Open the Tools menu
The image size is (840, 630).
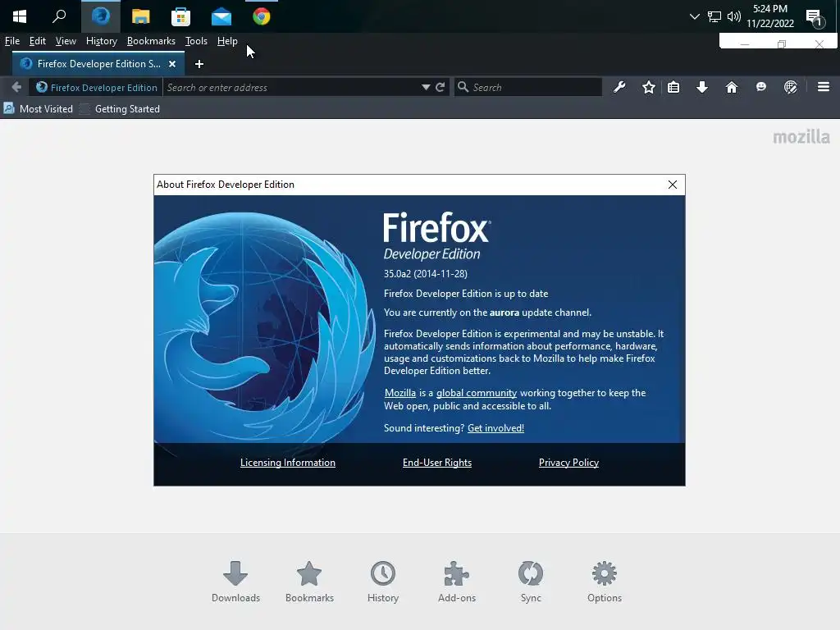(196, 41)
